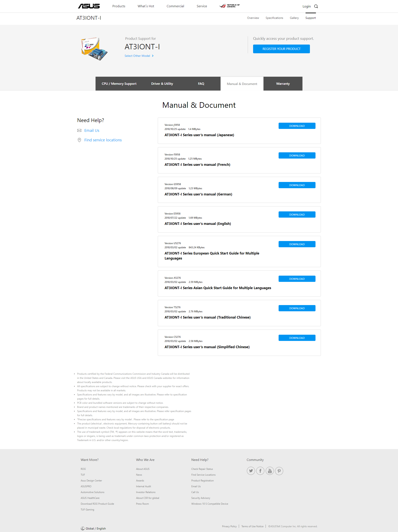
Task: Click the AT3IONT-I product box thumbnail
Action: tap(94, 49)
